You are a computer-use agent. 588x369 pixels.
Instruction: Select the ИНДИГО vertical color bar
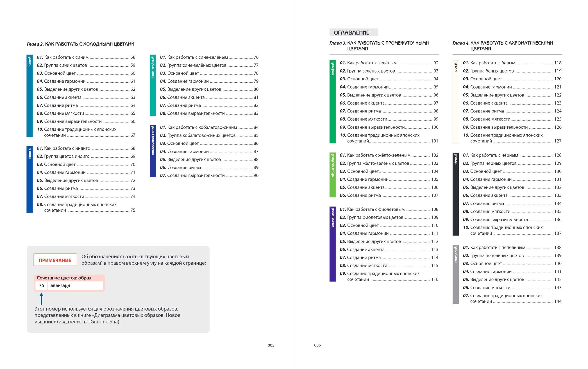(29, 179)
